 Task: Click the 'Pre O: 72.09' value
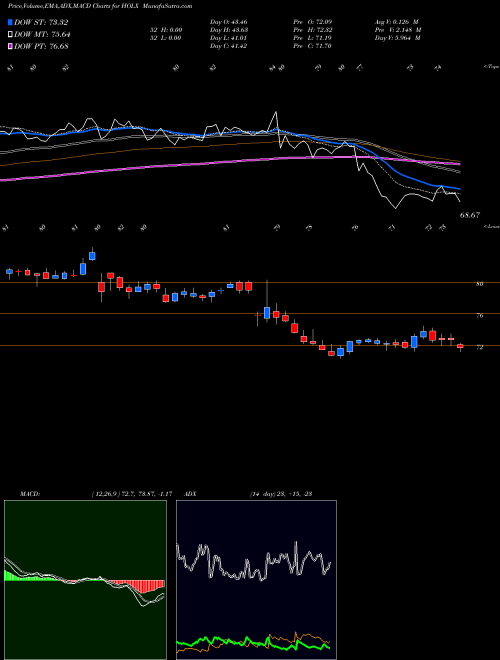pos(313,21)
